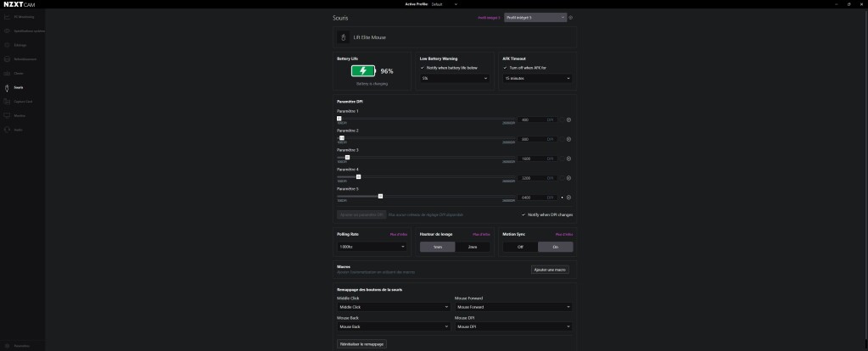Choose 2mm lift-off height
The width and height of the screenshot is (868, 351).
tap(473, 247)
